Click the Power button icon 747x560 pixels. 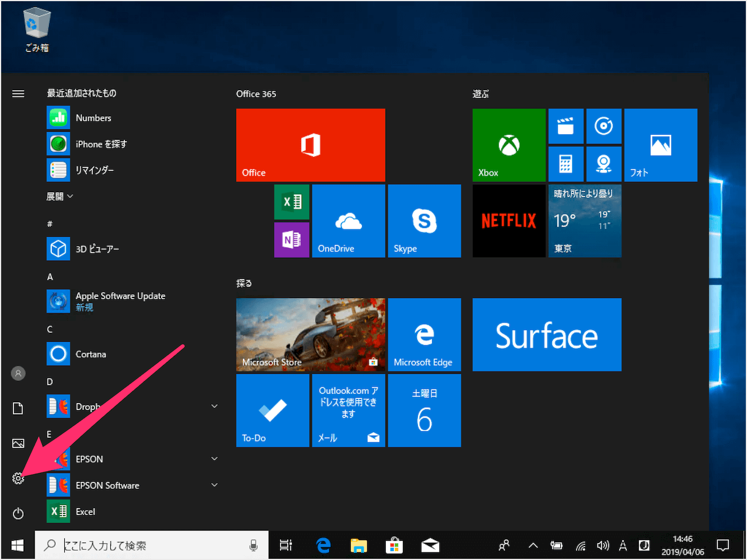18,513
